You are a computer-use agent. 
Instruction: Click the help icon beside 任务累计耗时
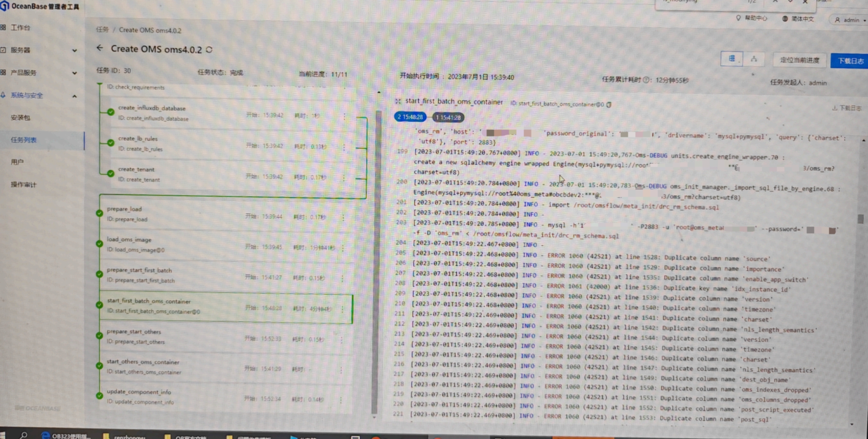tap(646, 80)
